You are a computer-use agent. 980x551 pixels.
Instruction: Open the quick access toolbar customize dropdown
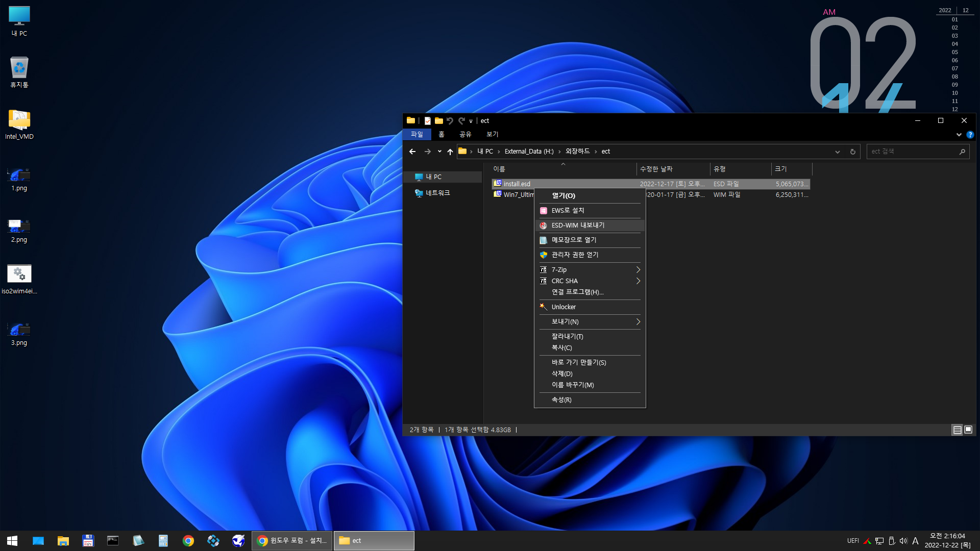pyautogui.click(x=471, y=121)
